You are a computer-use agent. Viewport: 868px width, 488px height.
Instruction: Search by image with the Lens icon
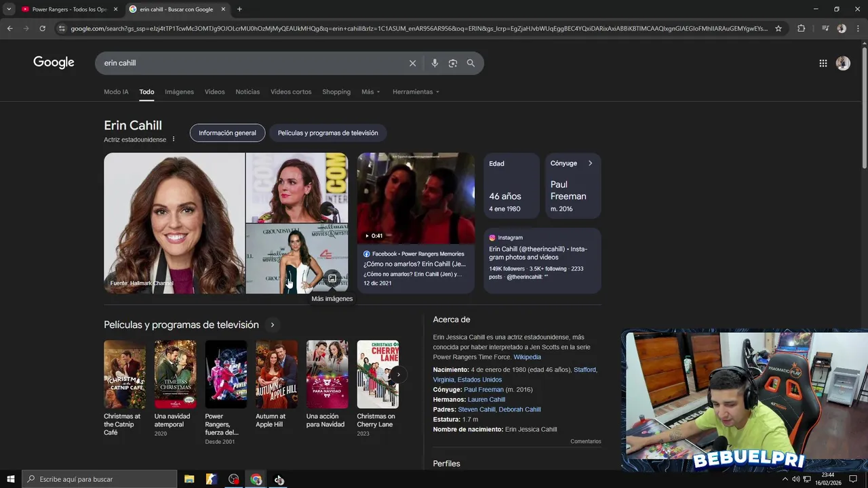453,63
